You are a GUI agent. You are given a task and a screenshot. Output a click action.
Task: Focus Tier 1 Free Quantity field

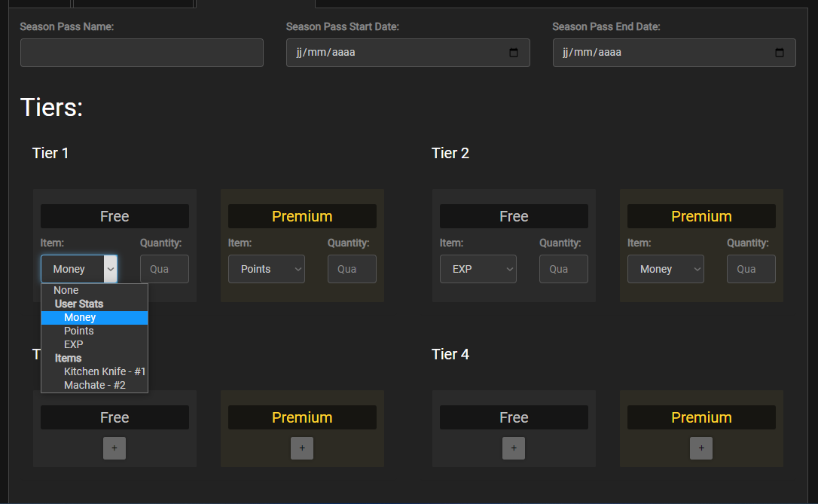coord(164,269)
